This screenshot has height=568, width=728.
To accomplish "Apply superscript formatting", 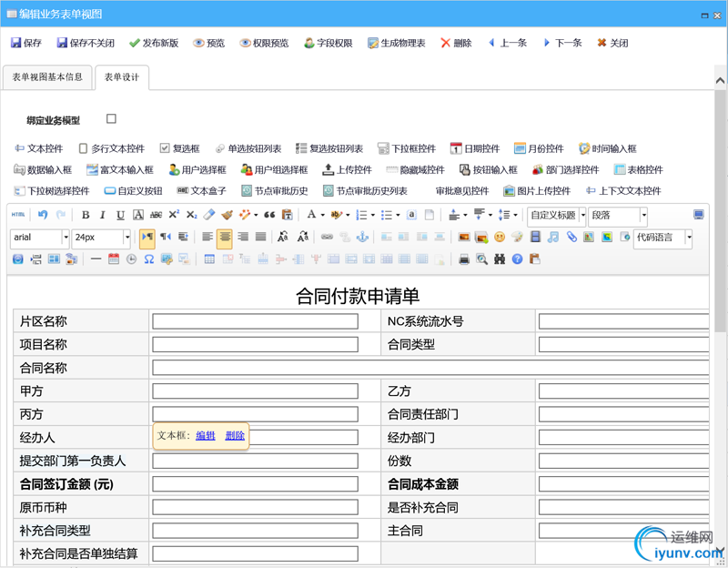I will 174,215.
